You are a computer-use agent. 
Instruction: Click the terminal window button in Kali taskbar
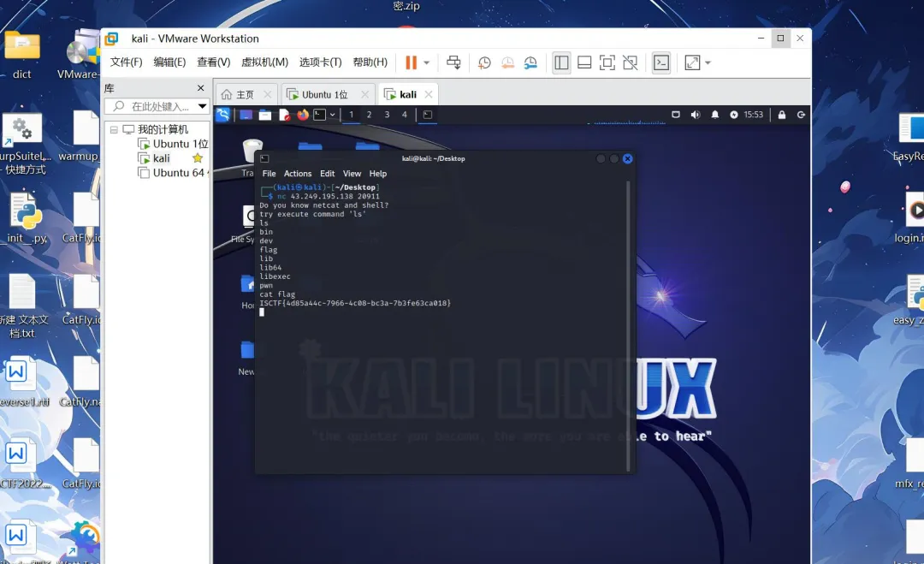[428, 115]
